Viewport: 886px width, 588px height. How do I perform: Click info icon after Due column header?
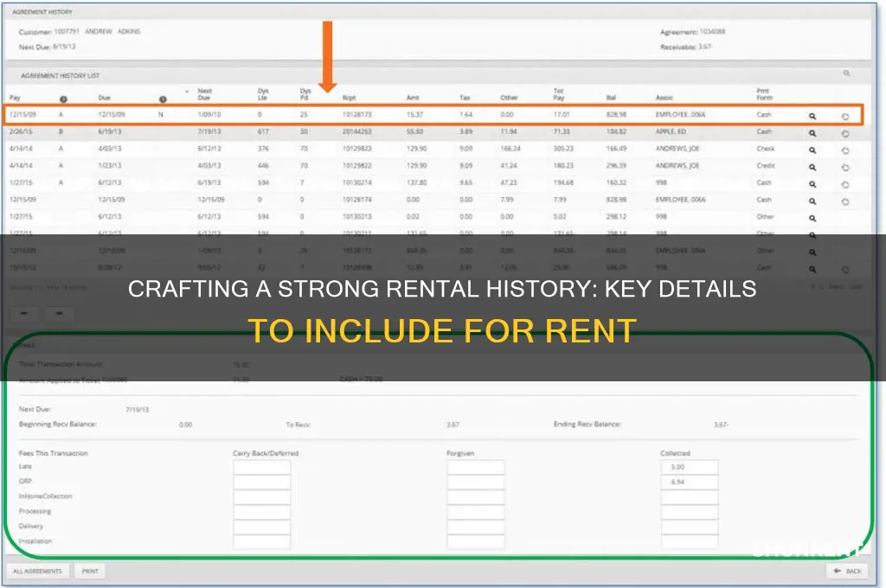(x=163, y=99)
